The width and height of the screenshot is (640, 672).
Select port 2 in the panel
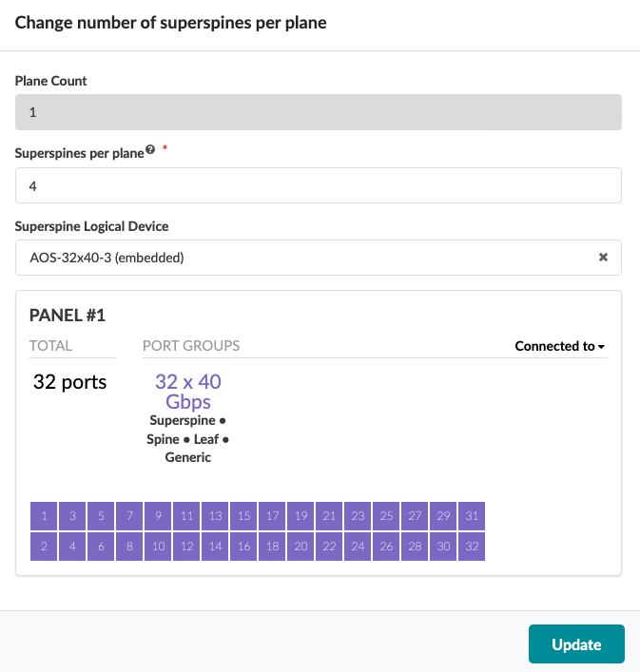pos(44,547)
